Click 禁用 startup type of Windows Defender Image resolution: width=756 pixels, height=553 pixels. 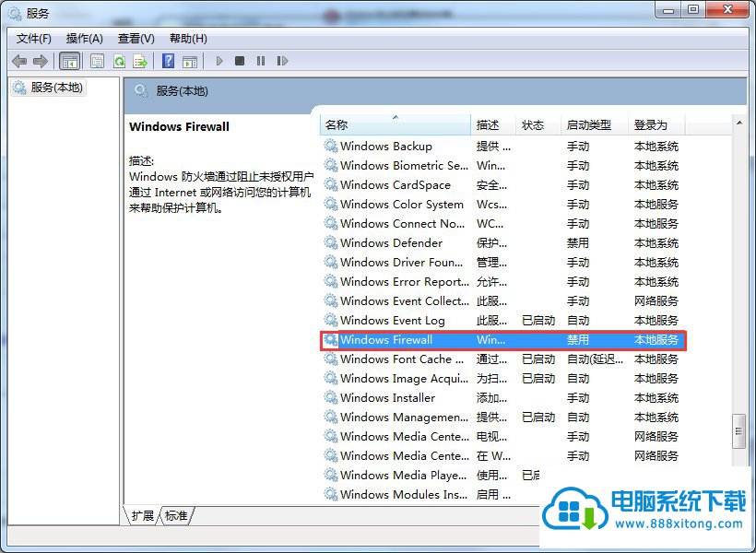click(x=578, y=242)
